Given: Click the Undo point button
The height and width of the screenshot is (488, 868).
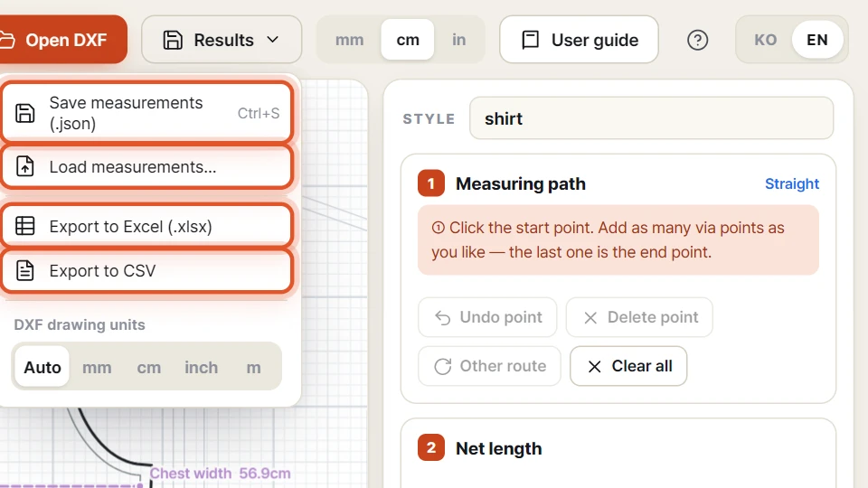Looking at the screenshot, I should (x=487, y=317).
